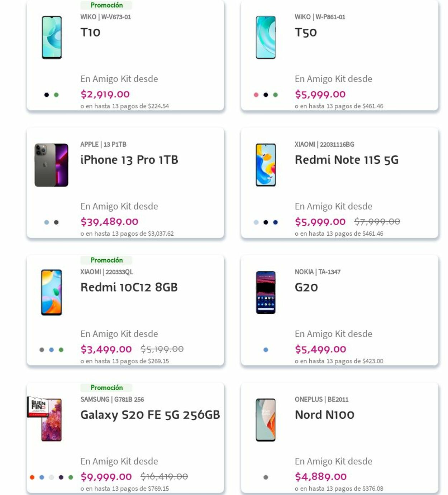Select the pink color for WIKO T50
448x495 pixels.
256,95
